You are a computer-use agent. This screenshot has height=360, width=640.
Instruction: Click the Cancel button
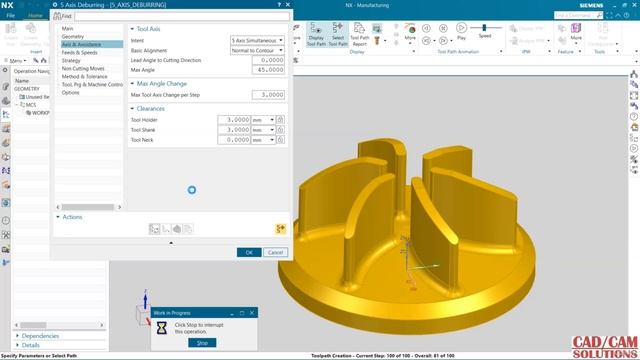tap(276, 252)
